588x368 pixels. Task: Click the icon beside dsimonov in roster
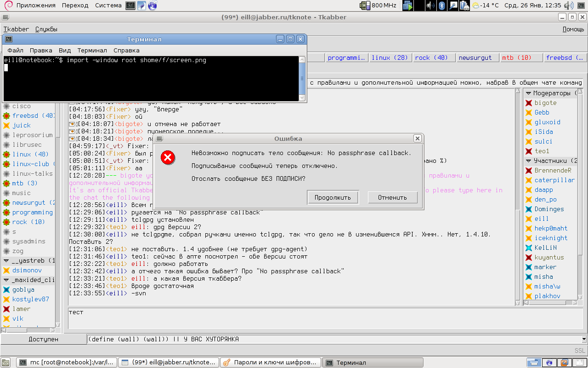[x=6, y=270]
